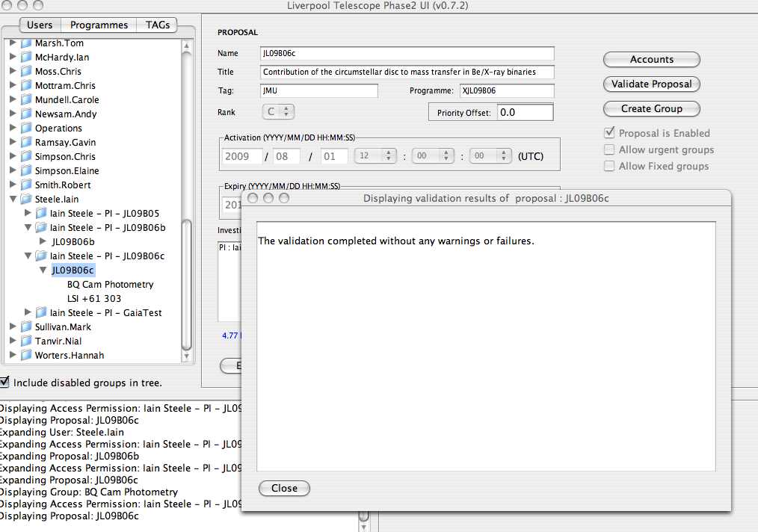Toggle Include disabled groups in tree
Viewport: 758px width, 532px height.
coord(4,383)
